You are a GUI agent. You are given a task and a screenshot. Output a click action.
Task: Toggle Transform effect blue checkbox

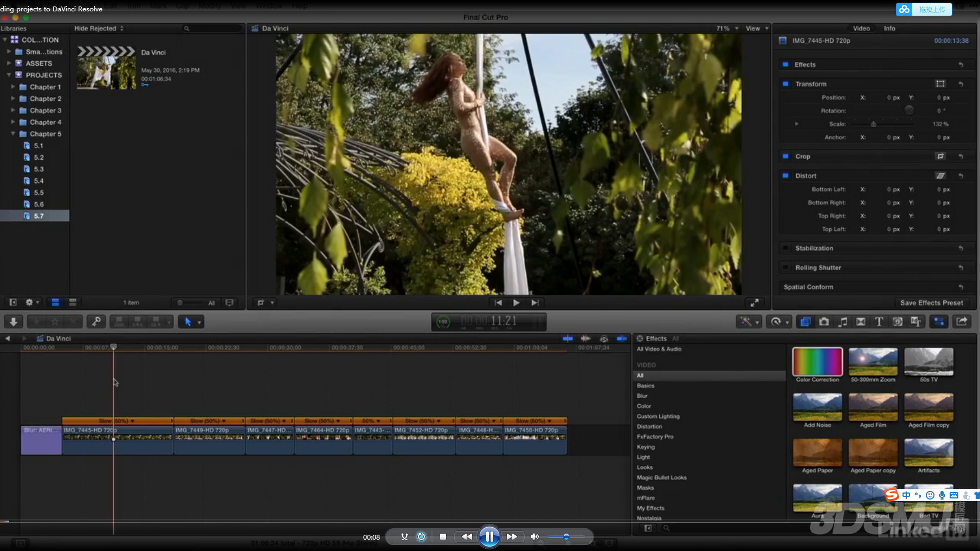pos(785,84)
